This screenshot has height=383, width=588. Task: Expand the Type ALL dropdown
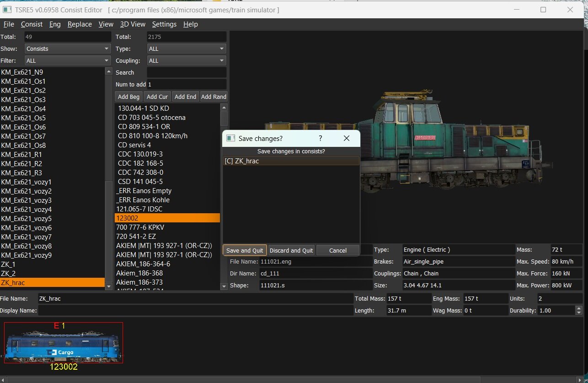(187, 49)
